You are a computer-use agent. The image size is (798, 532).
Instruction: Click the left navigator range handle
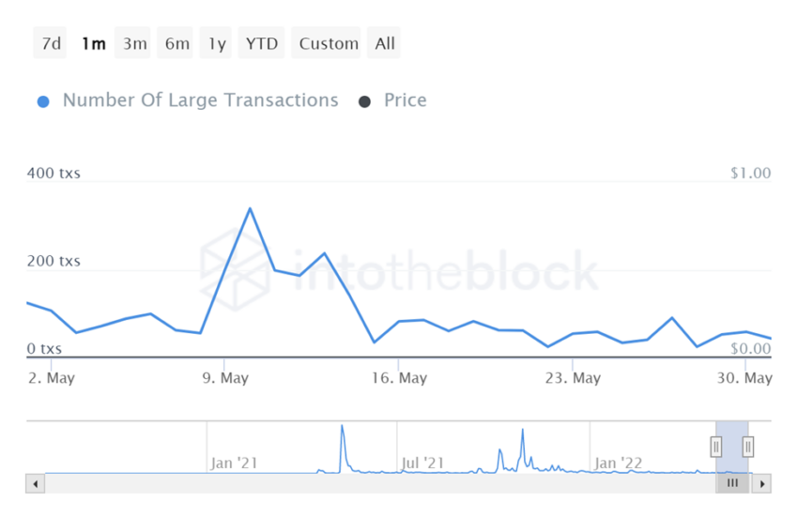tap(716, 446)
